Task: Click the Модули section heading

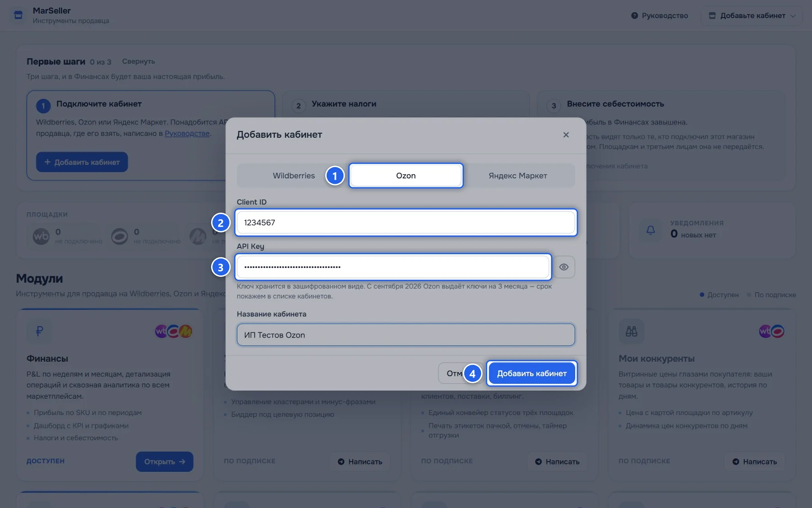Action: (x=39, y=278)
